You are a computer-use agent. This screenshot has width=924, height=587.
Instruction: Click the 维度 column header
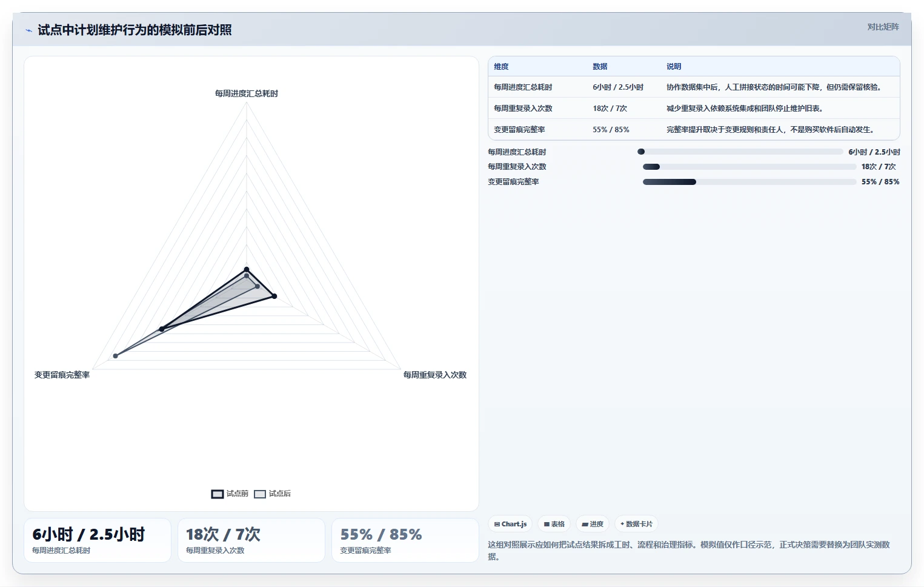pyautogui.click(x=501, y=67)
